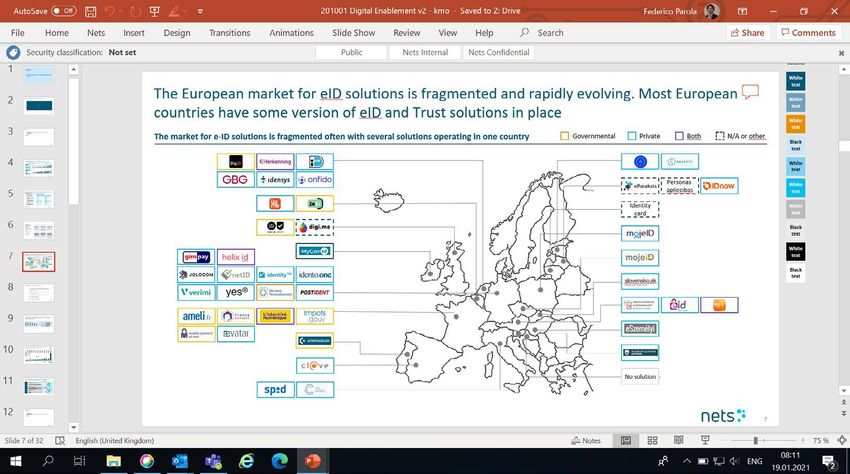Click the N/A or other legend box

[719, 136]
